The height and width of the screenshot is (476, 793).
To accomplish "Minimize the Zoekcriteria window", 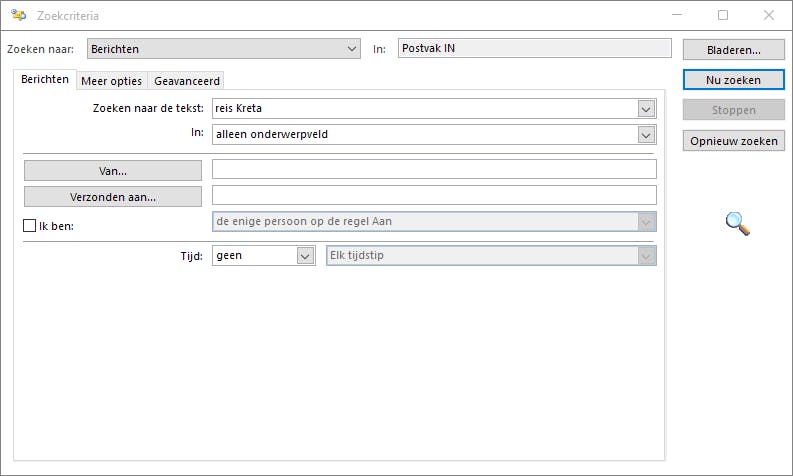I will [x=676, y=15].
